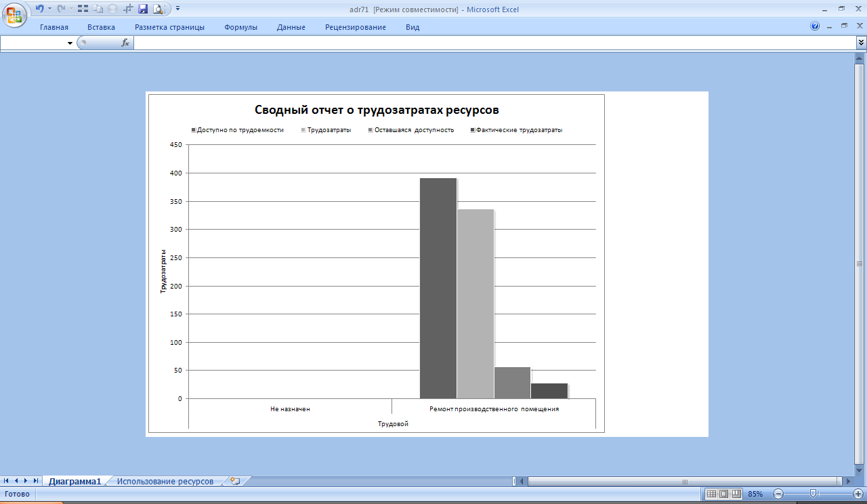
Task: Click the Не назначен category label
Action: pyautogui.click(x=290, y=409)
